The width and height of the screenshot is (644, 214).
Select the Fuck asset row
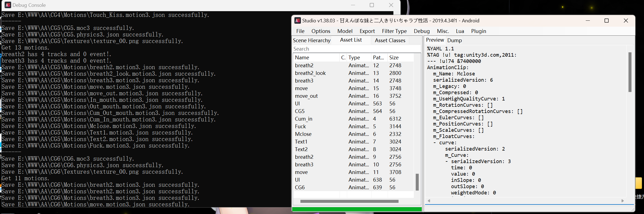click(353, 126)
